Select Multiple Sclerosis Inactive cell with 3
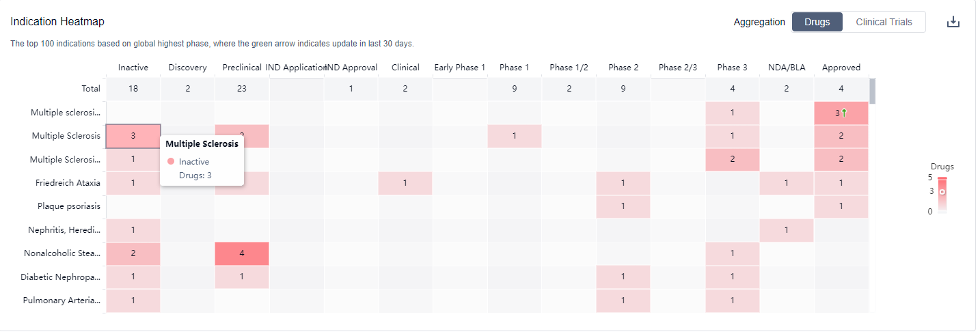 (x=133, y=136)
